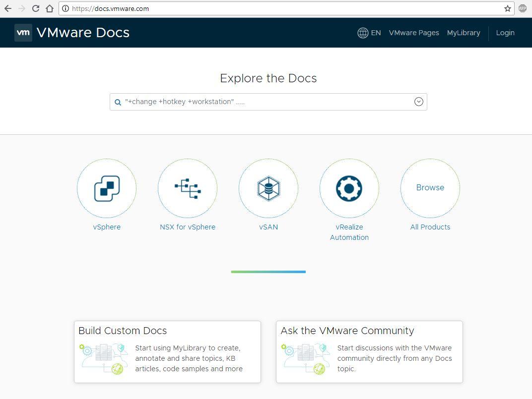This screenshot has width=532, height=399.
Task: Open MyLibrary in the header
Action: click(x=464, y=33)
